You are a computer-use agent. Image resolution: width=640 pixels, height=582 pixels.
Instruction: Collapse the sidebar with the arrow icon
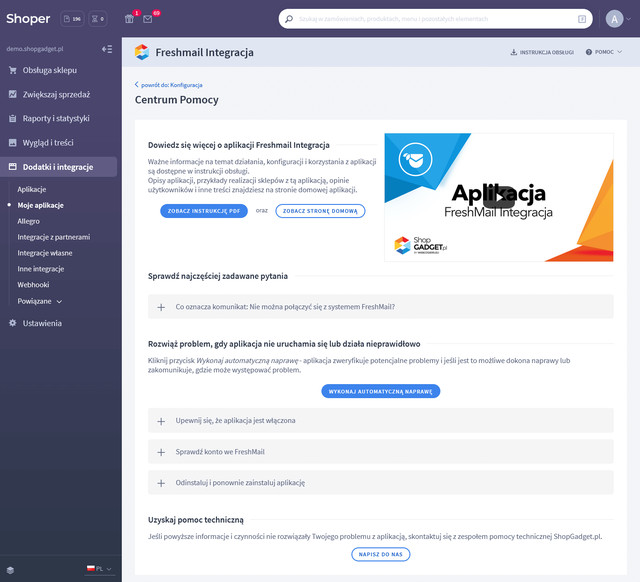[x=107, y=48]
